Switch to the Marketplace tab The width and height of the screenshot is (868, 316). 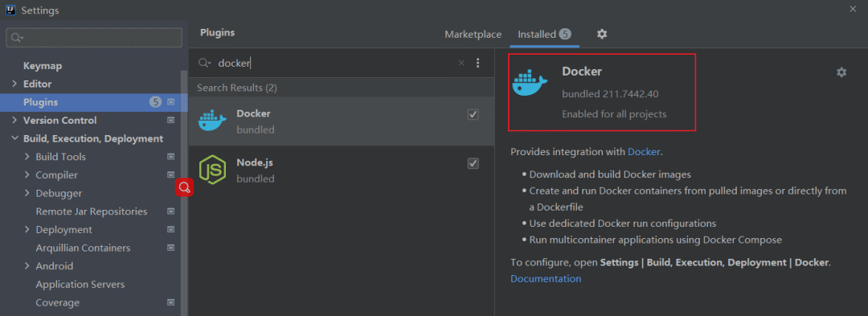[x=473, y=35]
